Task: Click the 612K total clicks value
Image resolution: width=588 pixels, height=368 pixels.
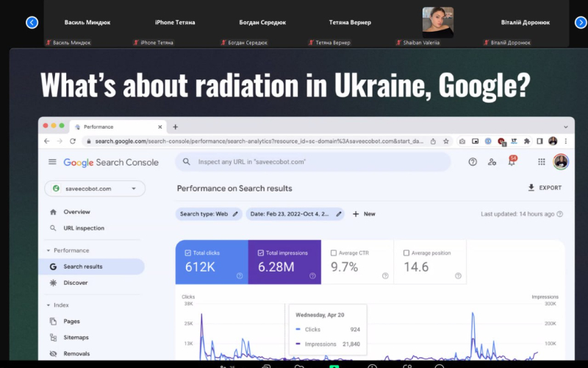Action: point(200,267)
